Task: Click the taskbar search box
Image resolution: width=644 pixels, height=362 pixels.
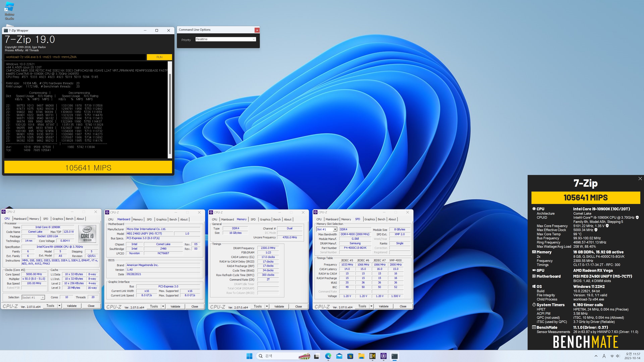Action: click(283, 356)
